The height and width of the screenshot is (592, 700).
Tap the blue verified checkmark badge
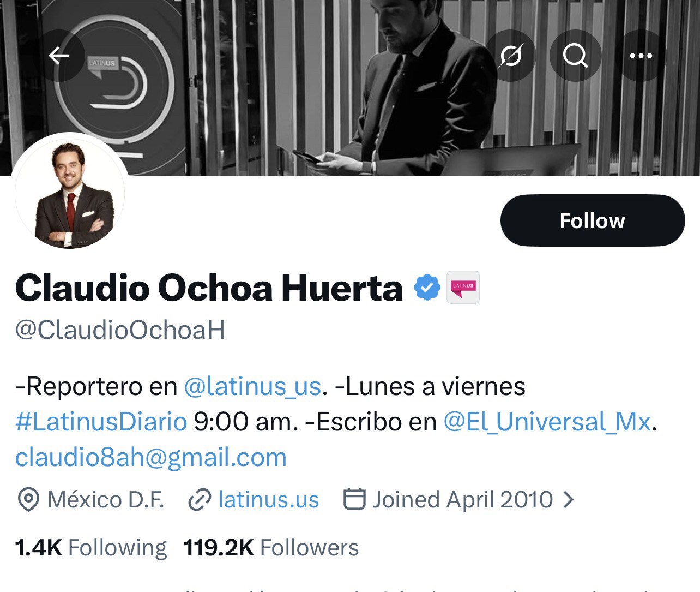pyautogui.click(x=427, y=288)
